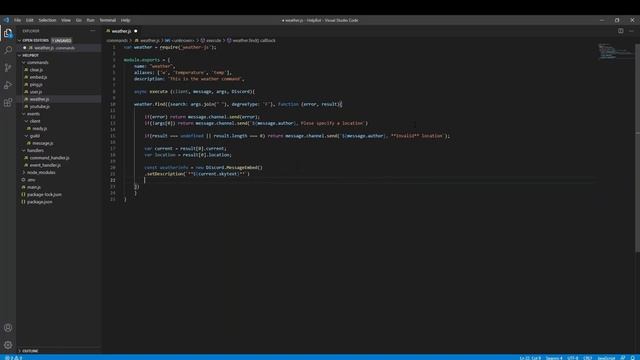Open the Explorer view in activity bar
Viewport: 640px width, 360px height.
click(8, 33)
